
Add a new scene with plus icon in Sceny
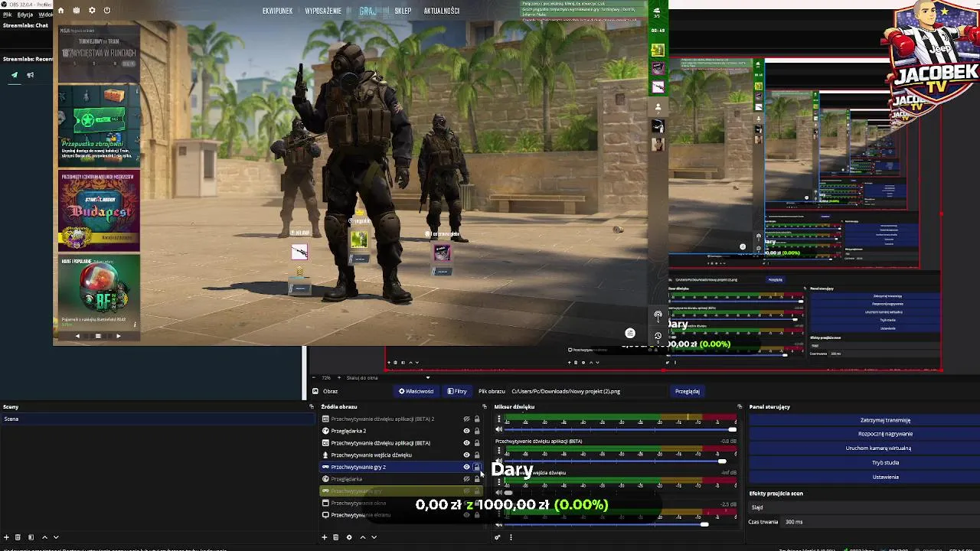pyautogui.click(x=6, y=537)
